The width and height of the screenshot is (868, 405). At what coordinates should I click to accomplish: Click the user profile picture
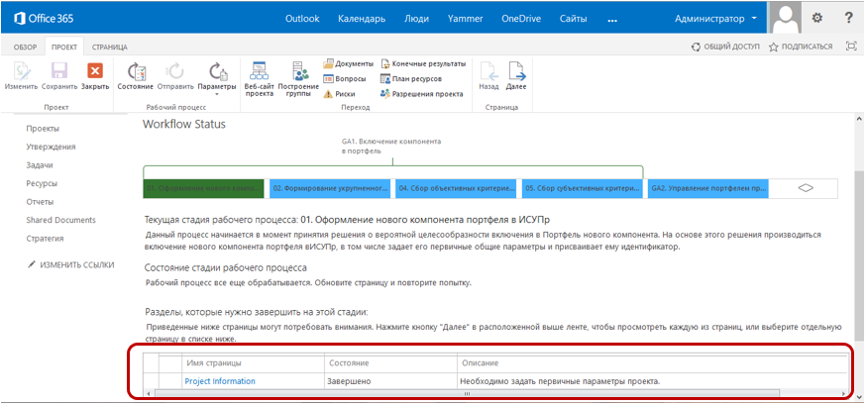pyautogui.click(x=786, y=17)
